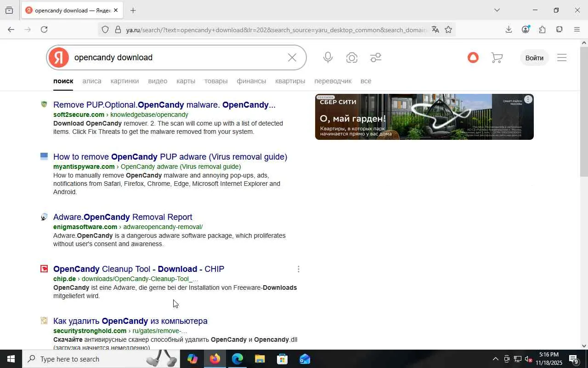Viewport: 588px width, 368px height.
Task: Switch to the карты tab
Action: tap(186, 81)
